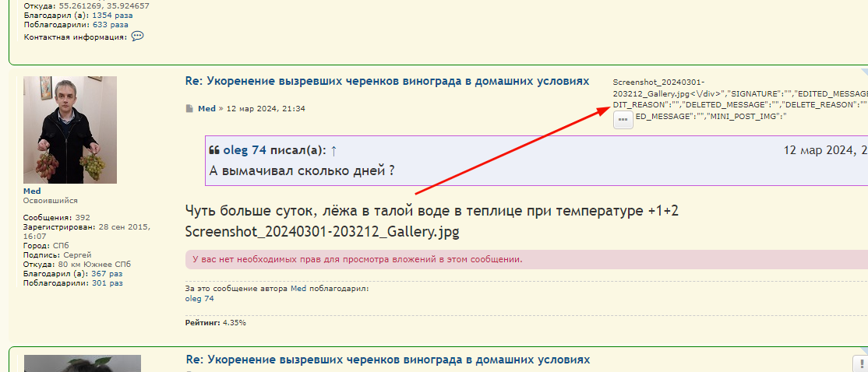Open the "301 раз" thanks received link
This screenshot has height=372, width=868.
tap(108, 283)
